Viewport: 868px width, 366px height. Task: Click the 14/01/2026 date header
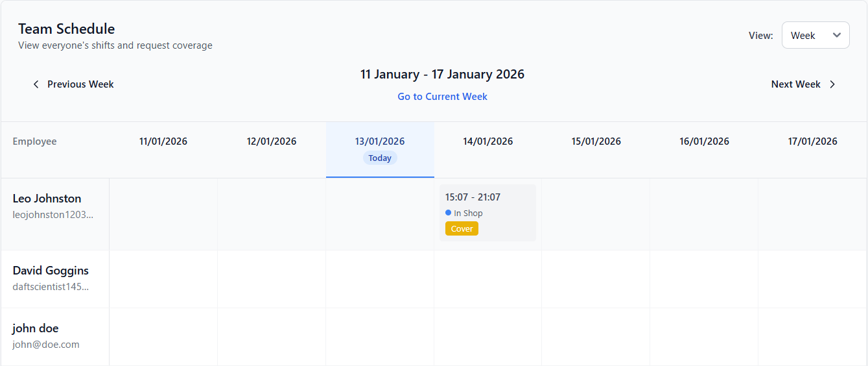(487, 141)
